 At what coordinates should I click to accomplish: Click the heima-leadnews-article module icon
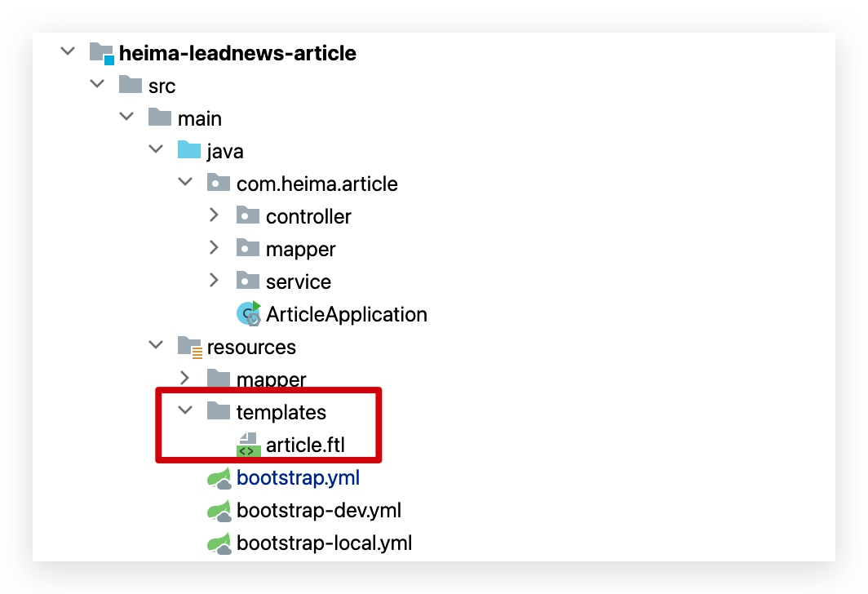click(102, 53)
